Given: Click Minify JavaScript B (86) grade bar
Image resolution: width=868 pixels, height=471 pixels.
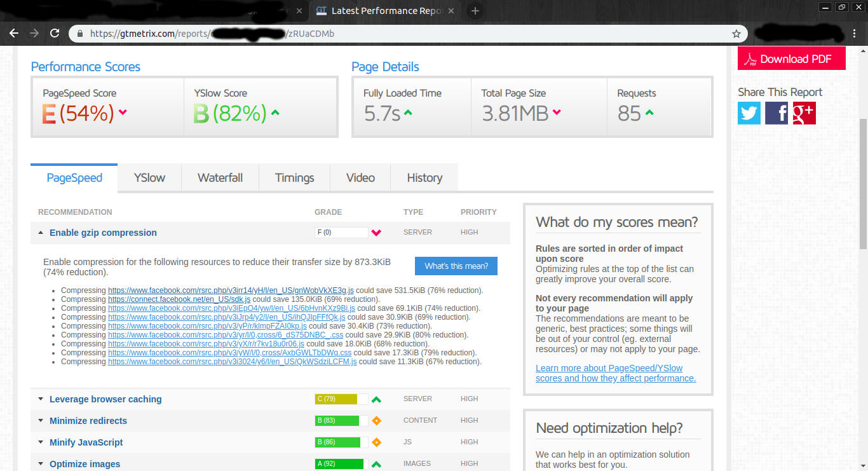Looking at the screenshot, I should (x=341, y=442).
